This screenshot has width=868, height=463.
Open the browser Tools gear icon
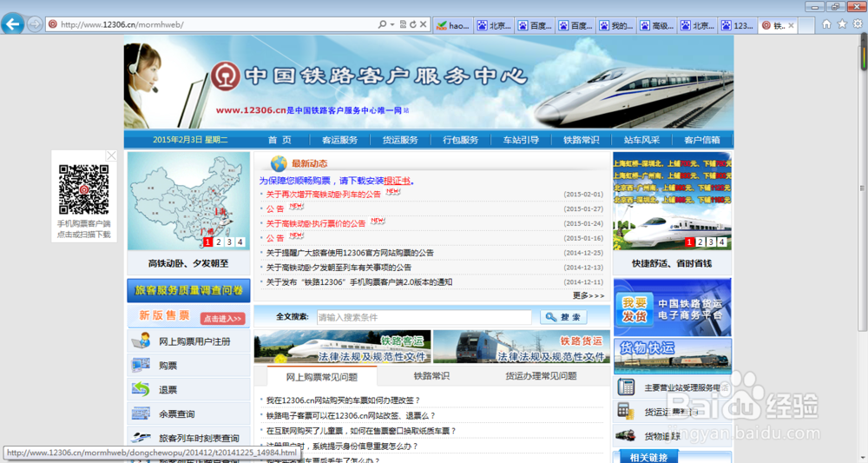(x=858, y=24)
